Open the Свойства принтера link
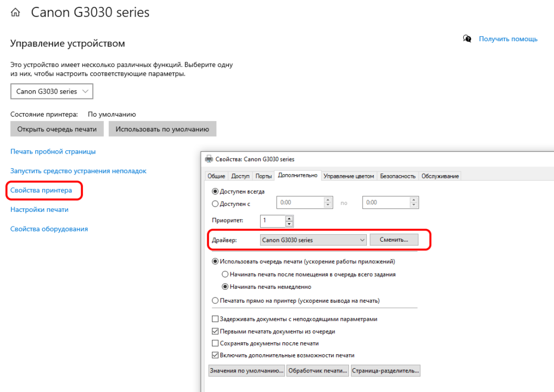 (41, 190)
